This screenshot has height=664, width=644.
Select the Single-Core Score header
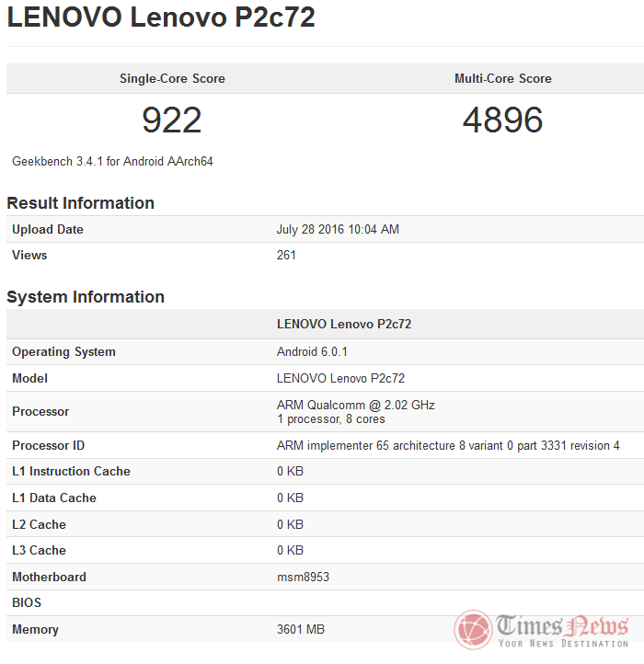pyautogui.click(x=172, y=78)
